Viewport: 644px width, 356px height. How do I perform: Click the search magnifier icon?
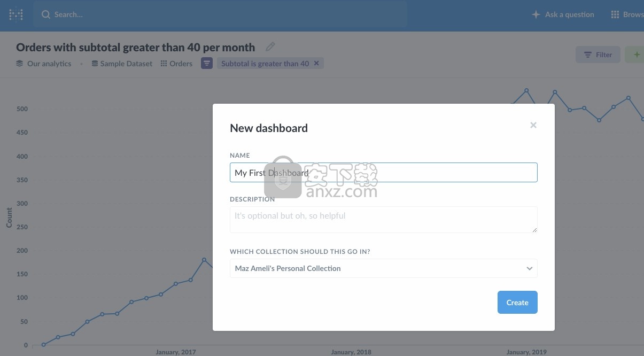46,14
